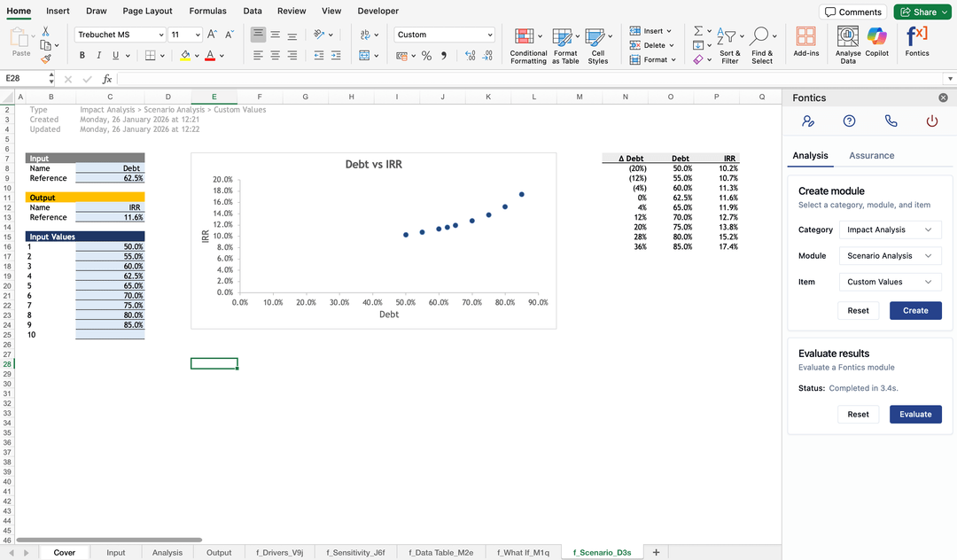Viewport: 957px width, 560px height.
Task: Open Fontics help question icon
Action: 849,121
